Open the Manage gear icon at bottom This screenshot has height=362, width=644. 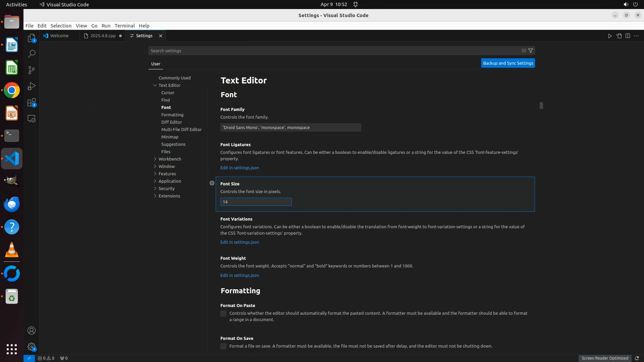coord(31,346)
